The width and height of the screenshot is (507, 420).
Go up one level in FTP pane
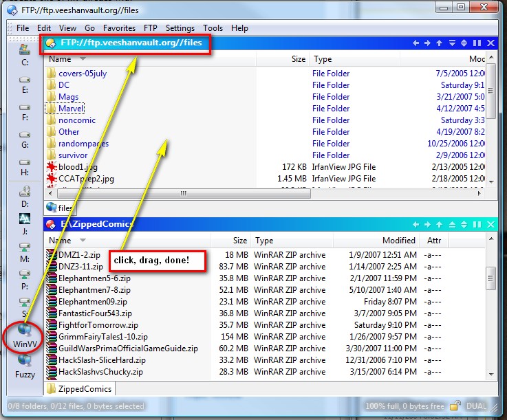coord(439,43)
